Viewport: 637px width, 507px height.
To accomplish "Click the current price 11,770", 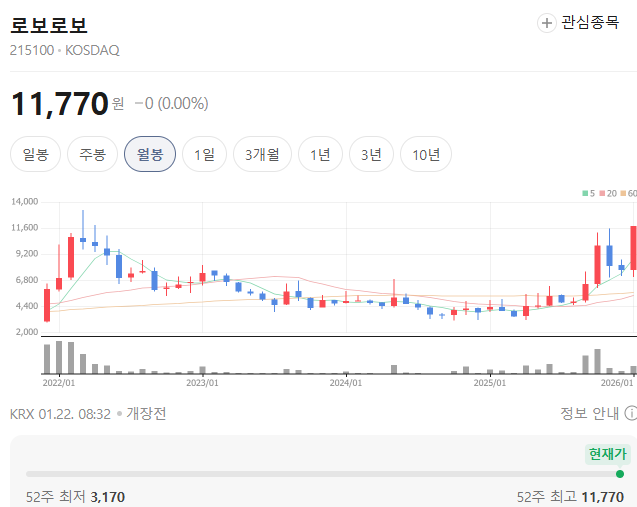I will (x=60, y=104).
